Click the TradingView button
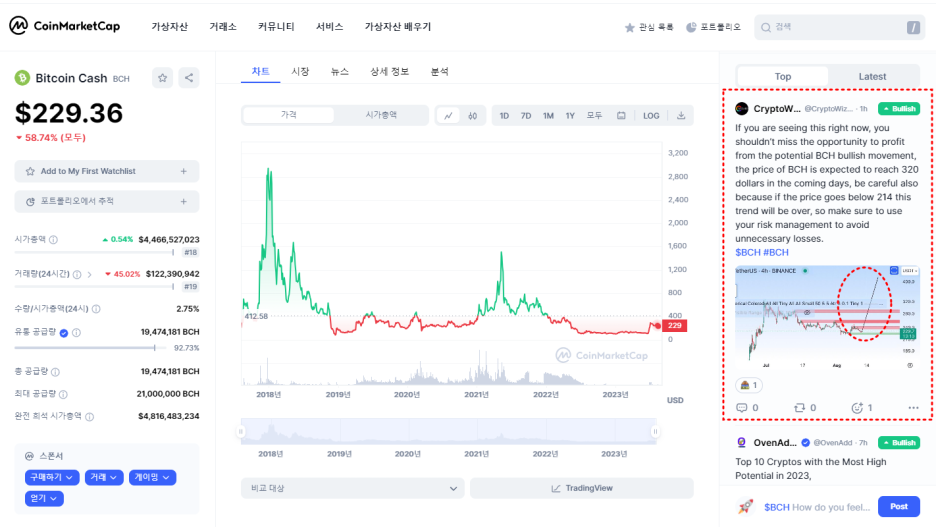 coord(582,488)
